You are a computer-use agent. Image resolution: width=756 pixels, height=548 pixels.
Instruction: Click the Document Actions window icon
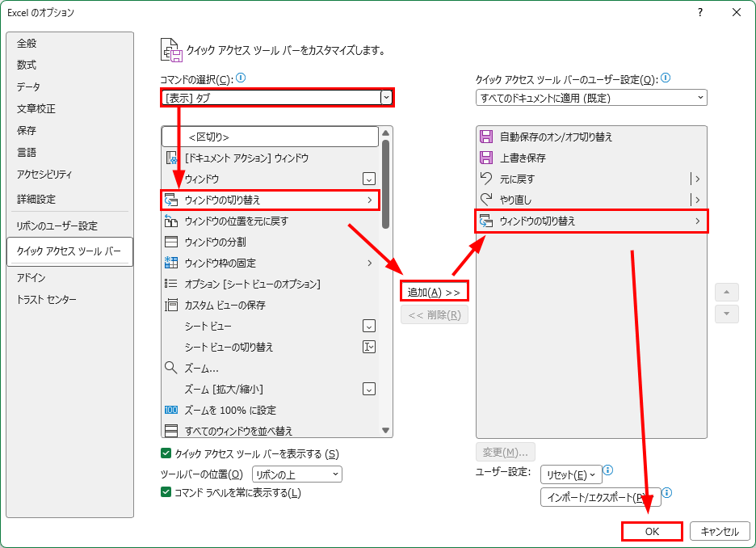click(171, 158)
